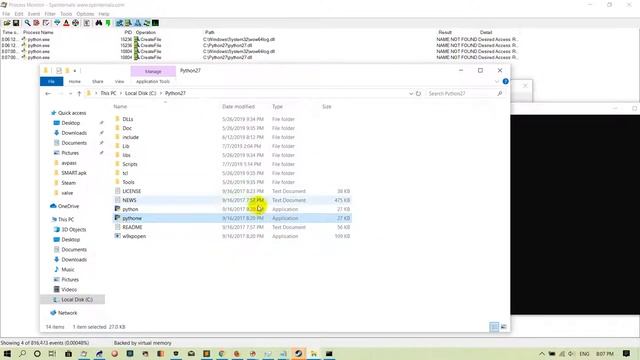
Task: Open the Application Tools tab
Action: coord(153,82)
